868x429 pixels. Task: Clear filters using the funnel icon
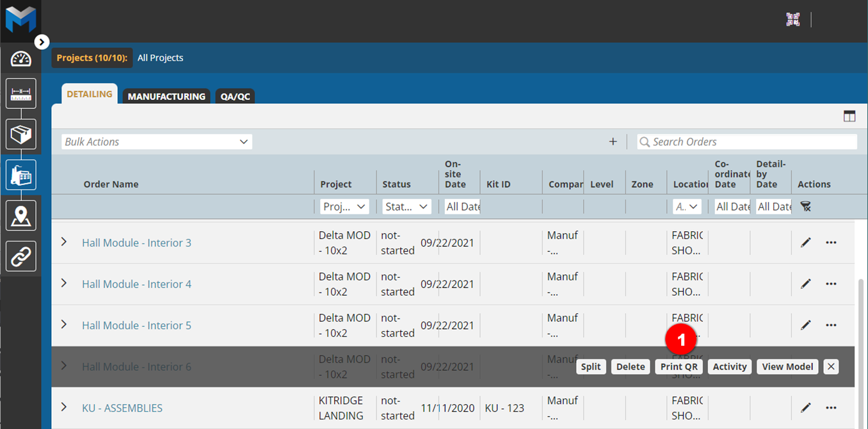tap(805, 206)
